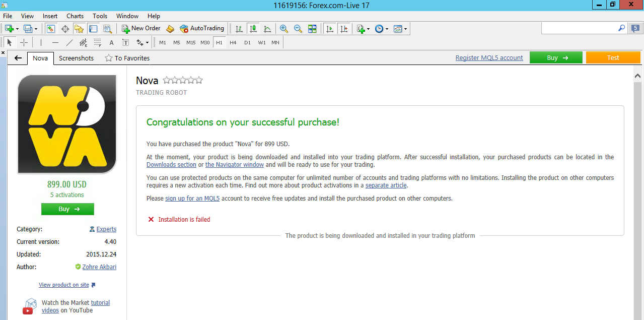Select the MN timeframe
The height and width of the screenshot is (320, 644).
(x=275, y=43)
